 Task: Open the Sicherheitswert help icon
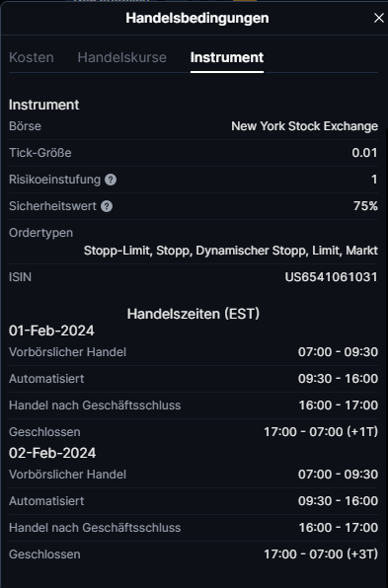pyautogui.click(x=107, y=206)
